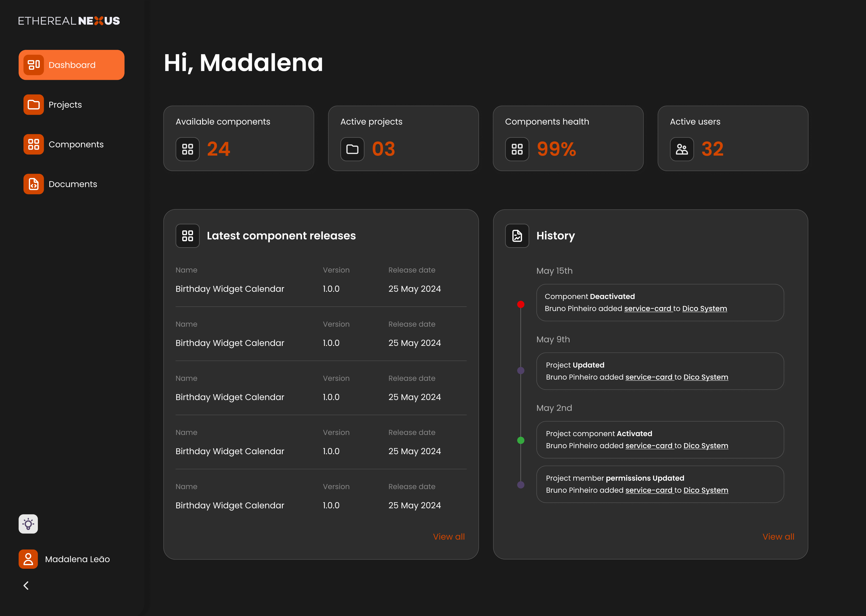Click the Documents file icon in sidebar

click(x=34, y=184)
